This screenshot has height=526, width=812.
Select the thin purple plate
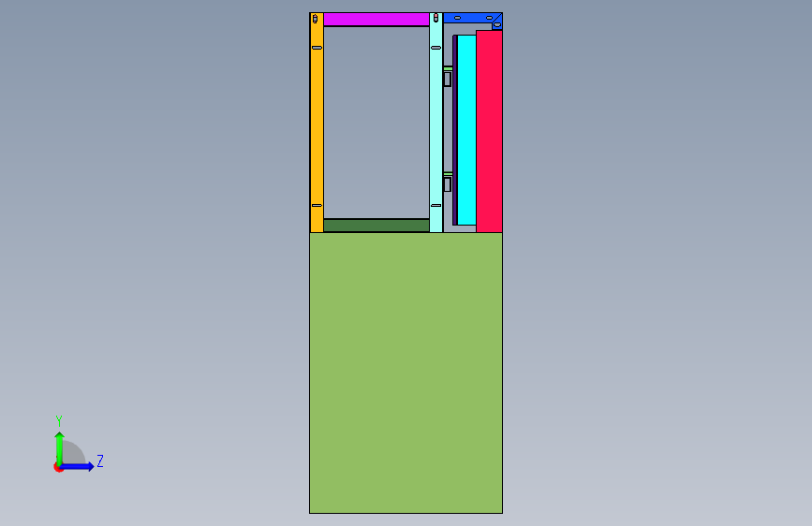454,130
